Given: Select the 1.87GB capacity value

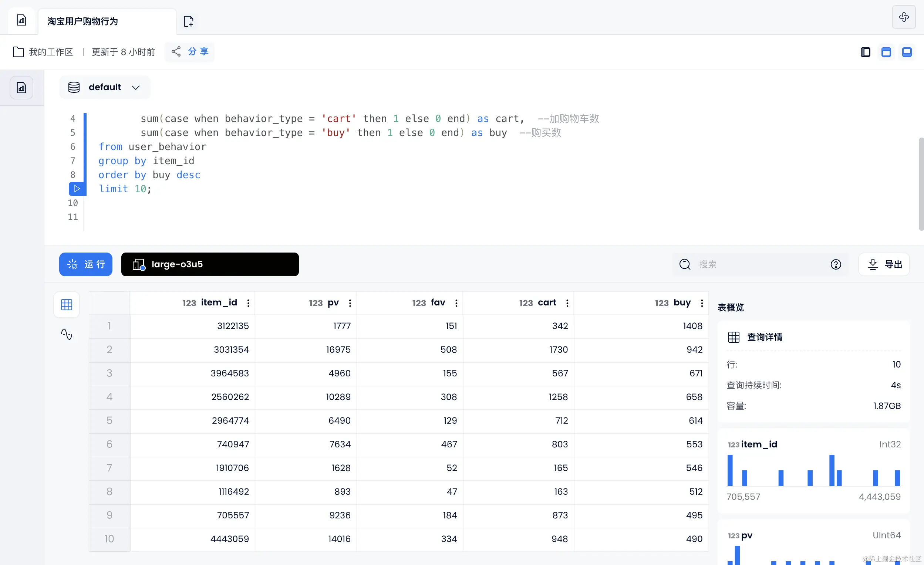Looking at the screenshot, I should pos(887,406).
